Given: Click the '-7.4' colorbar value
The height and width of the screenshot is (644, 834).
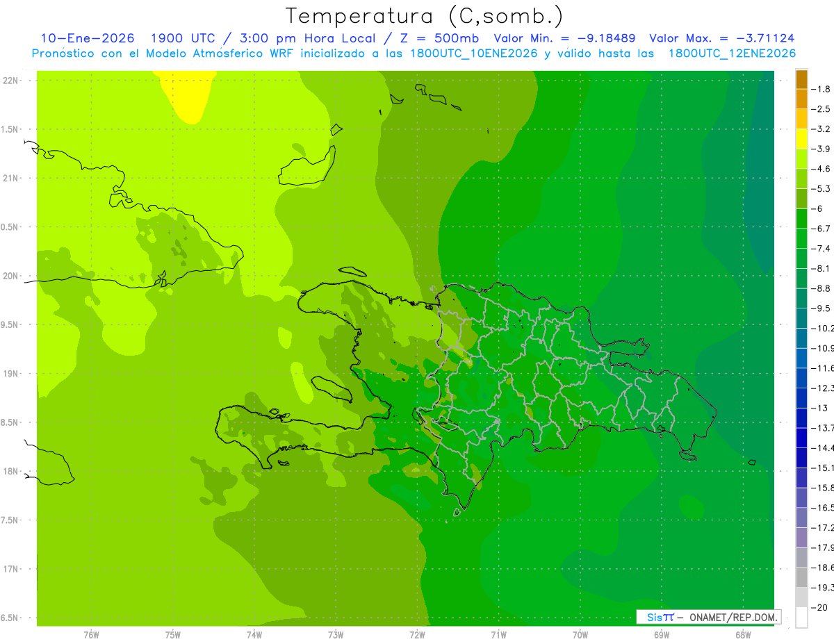Looking at the screenshot, I should coord(821,248).
